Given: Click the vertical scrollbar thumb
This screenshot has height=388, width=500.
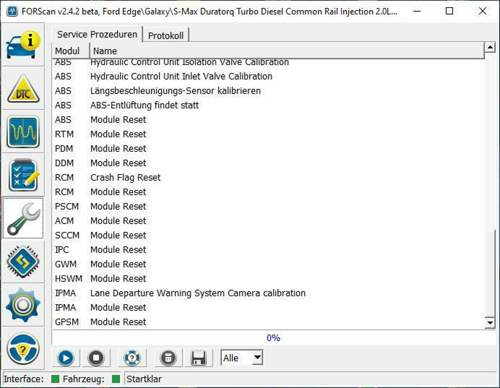Looking at the screenshot, I should pos(490,273).
